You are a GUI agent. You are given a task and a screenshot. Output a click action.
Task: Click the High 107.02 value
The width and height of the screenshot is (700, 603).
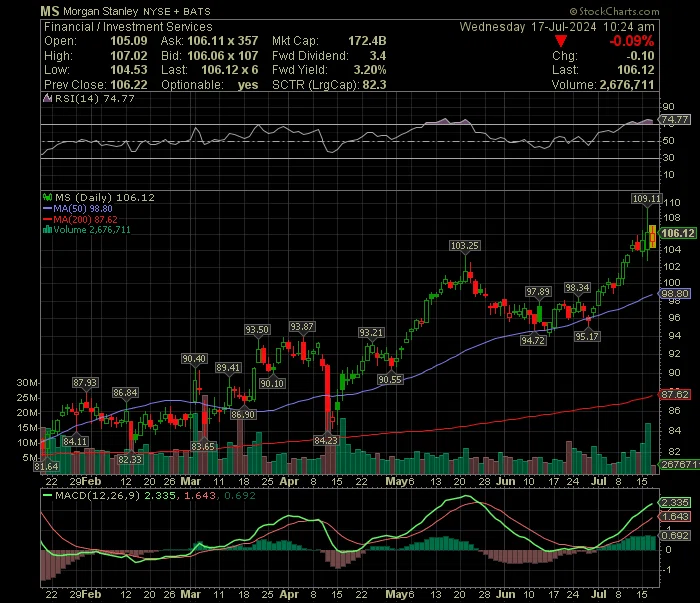coord(129,56)
